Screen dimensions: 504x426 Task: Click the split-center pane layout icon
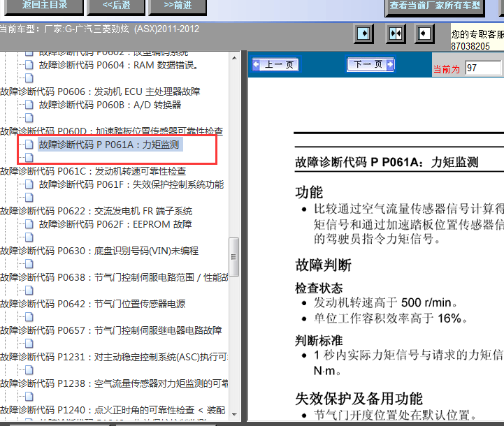(x=396, y=34)
